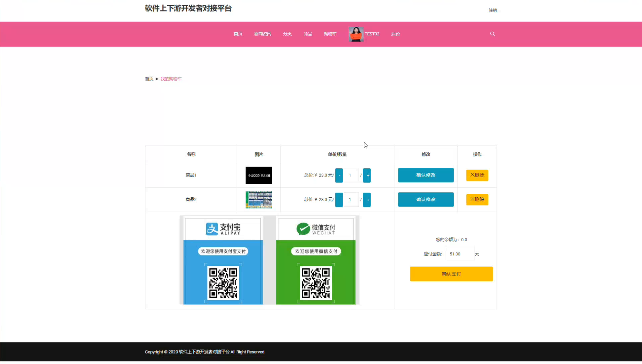The image size is (642, 364).
Task: Click the WeChat pay QR code
Action: click(316, 283)
